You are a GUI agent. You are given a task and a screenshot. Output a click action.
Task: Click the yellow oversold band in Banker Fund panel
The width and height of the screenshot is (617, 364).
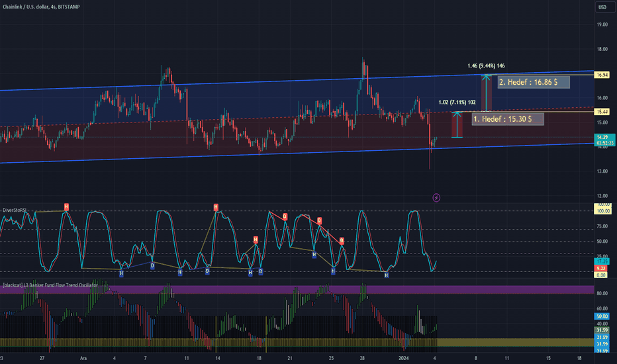[297, 342]
